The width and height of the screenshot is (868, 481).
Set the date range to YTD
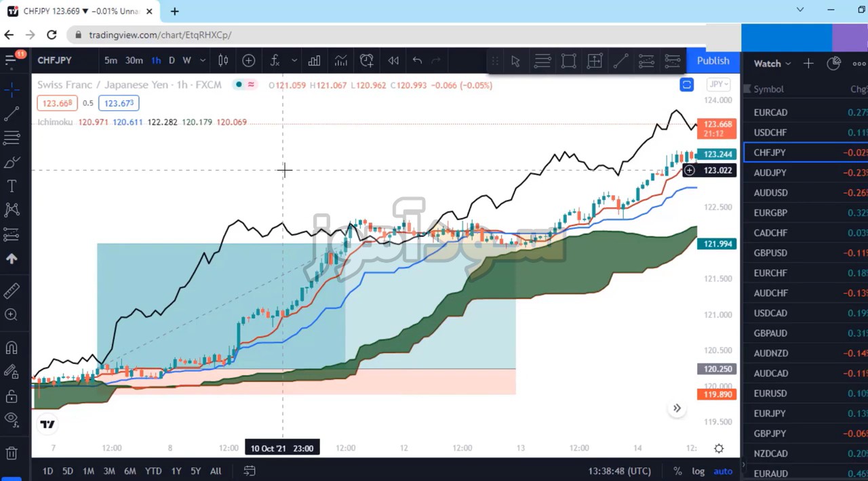(153, 471)
